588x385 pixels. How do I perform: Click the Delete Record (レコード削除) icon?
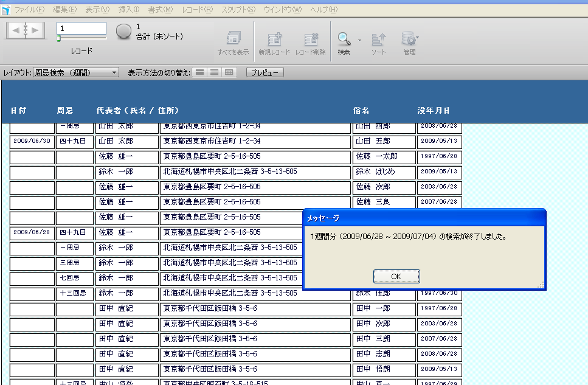pos(311,39)
